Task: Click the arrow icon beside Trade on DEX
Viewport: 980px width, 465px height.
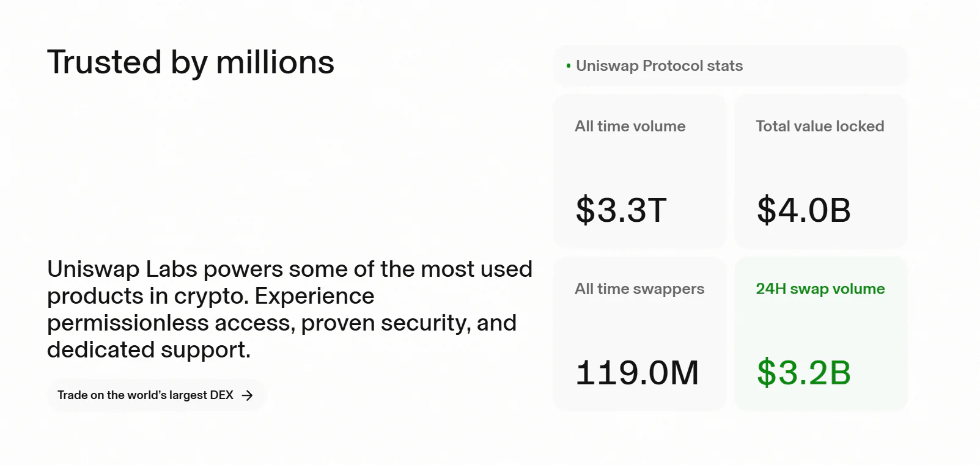Action: (248, 395)
